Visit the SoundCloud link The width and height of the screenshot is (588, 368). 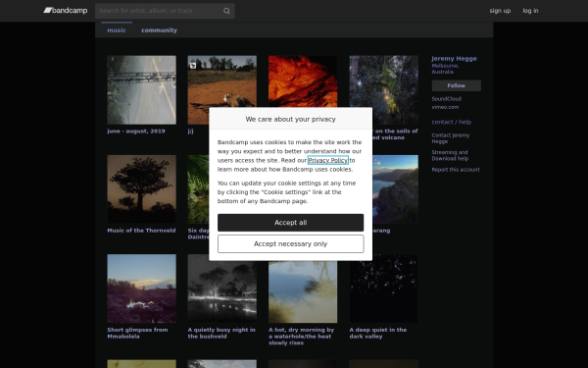(446, 99)
